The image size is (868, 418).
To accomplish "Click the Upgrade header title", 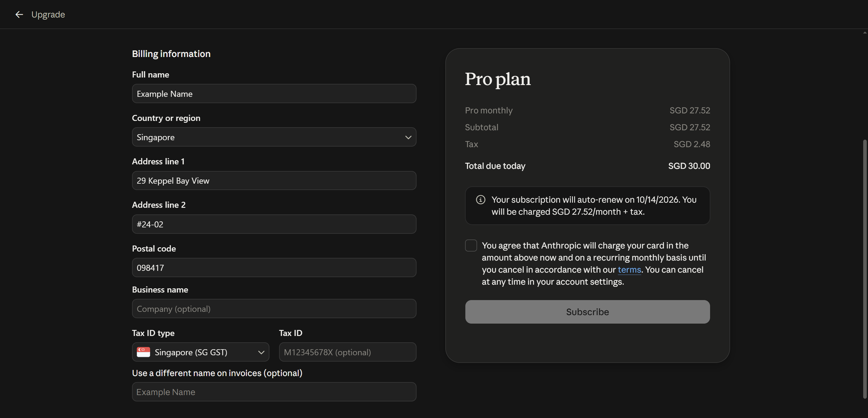I will (48, 14).
